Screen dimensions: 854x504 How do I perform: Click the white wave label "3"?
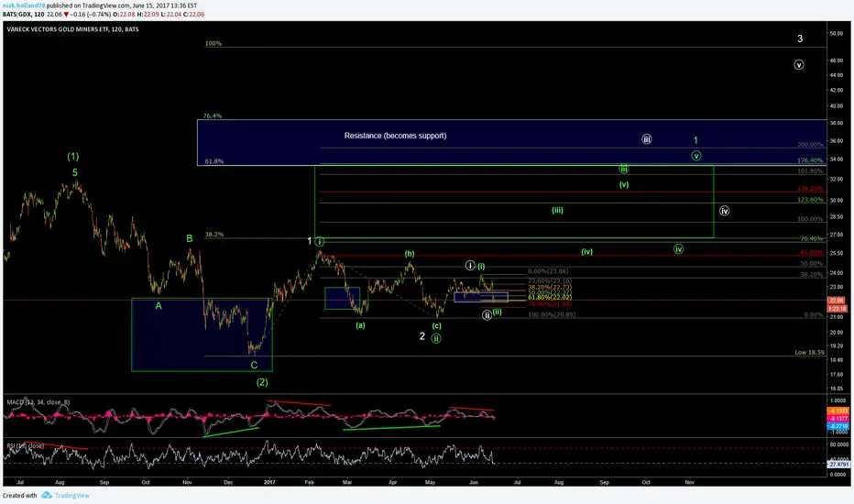point(800,38)
